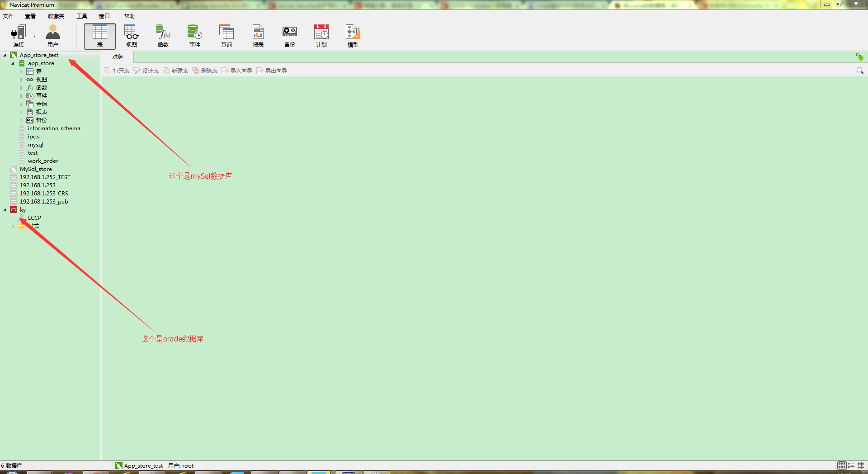Select the 192.168.1.252_TEST connection

(45, 177)
